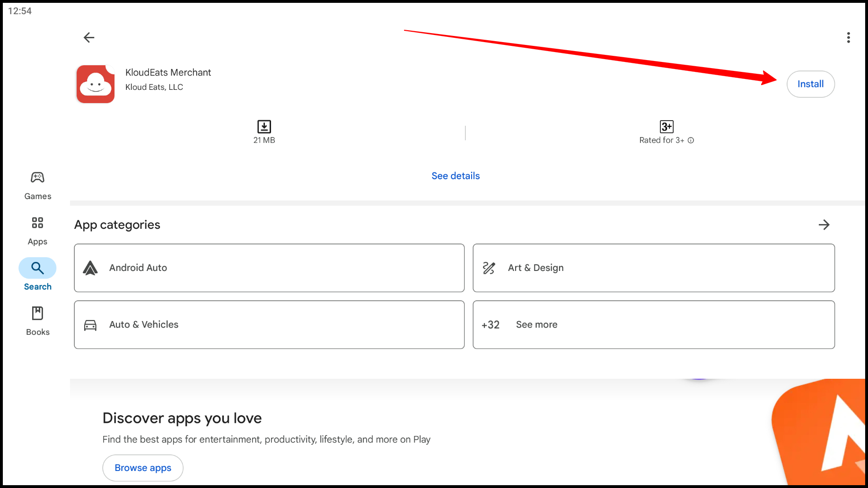Switch to the Games tab
The width and height of the screenshot is (868, 488).
[37, 186]
